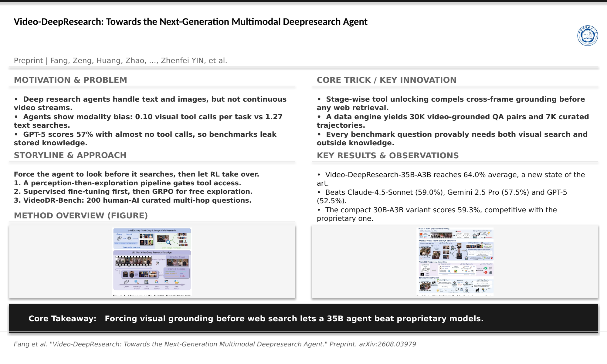607x364 pixels.
Task: Select the bullet "Every benchmark question provably needs both"
Action: click(452, 139)
